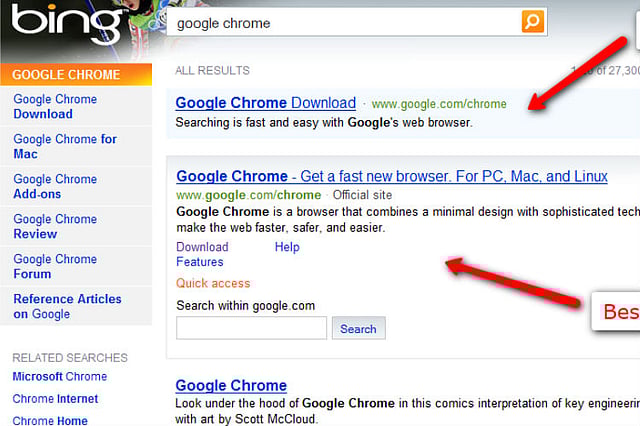Click the orange magnifier search icon

pos(533,21)
